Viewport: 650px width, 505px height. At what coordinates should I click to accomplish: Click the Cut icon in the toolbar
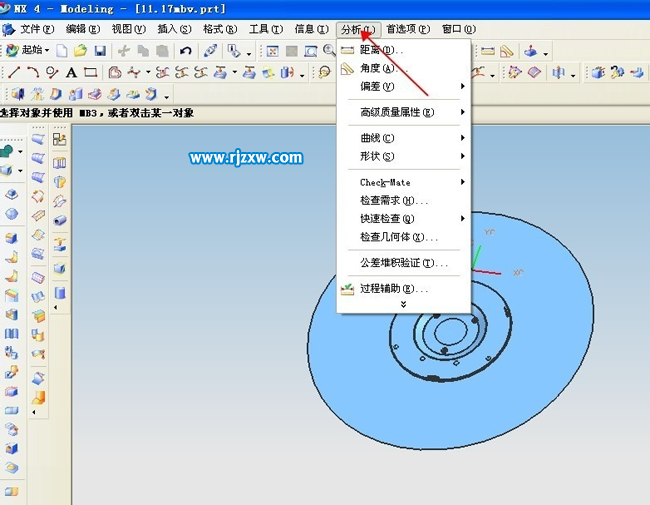pos(124,51)
